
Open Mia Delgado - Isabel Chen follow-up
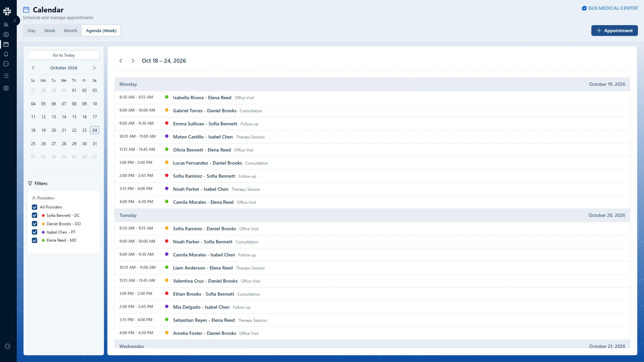[x=372, y=307]
